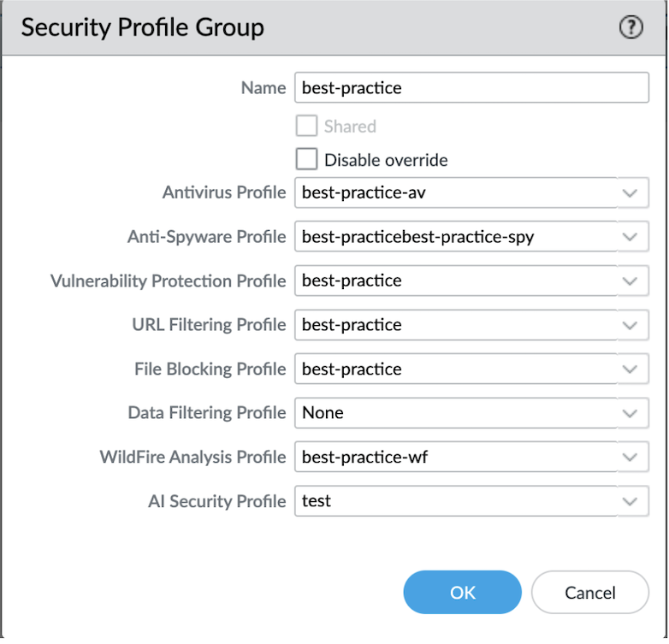Open the help question mark icon
The width and height of the screenshot is (669, 644).
tap(631, 27)
